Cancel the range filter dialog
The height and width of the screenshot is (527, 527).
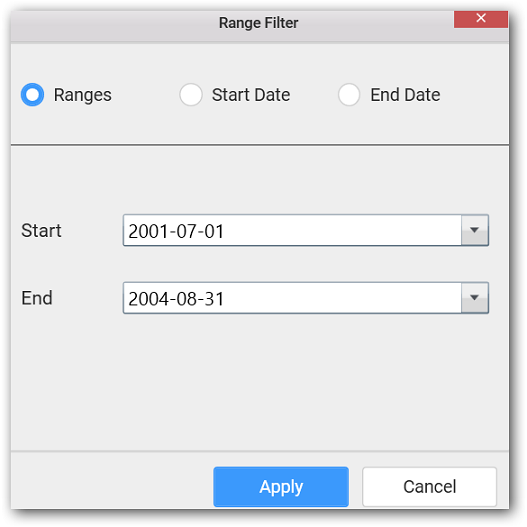[x=430, y=486]
